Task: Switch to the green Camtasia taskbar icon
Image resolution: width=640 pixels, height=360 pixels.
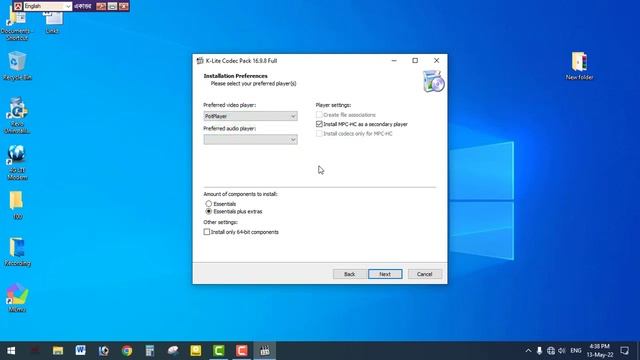Action: (x=219, y=351)
